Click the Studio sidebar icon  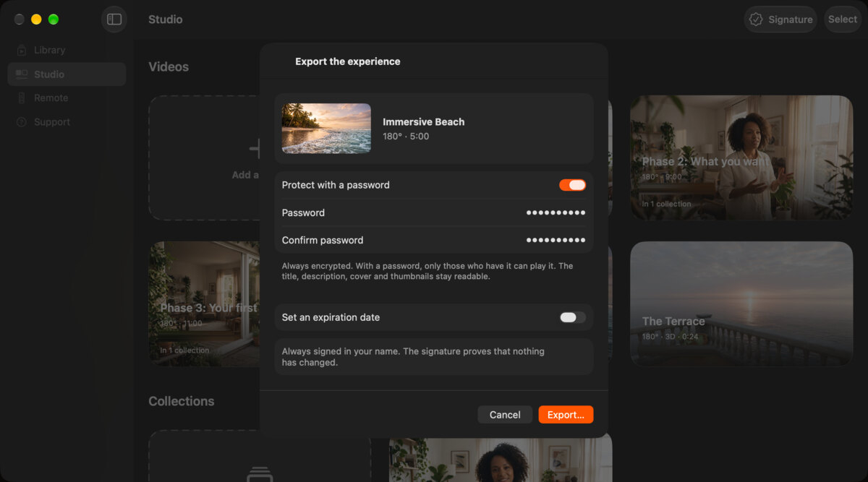[x=22, y=74]
